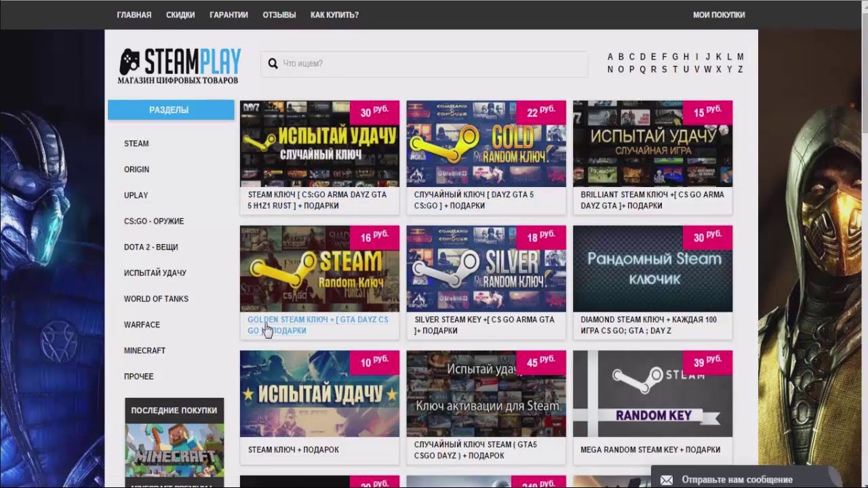Select the Minecraft category
This screenshot has height=488, width=868.
pyautogui.click(x=144, y=350)
